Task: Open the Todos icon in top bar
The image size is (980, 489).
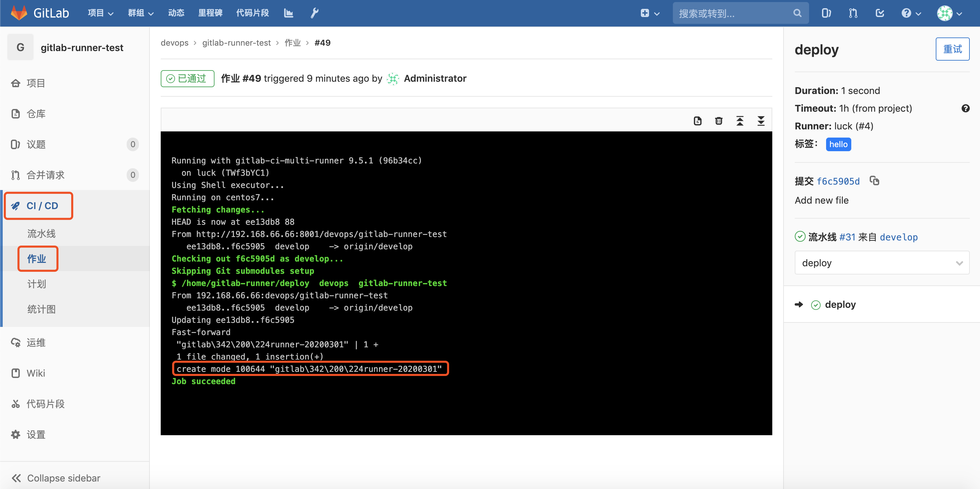Action: click(x=880, y=13)
